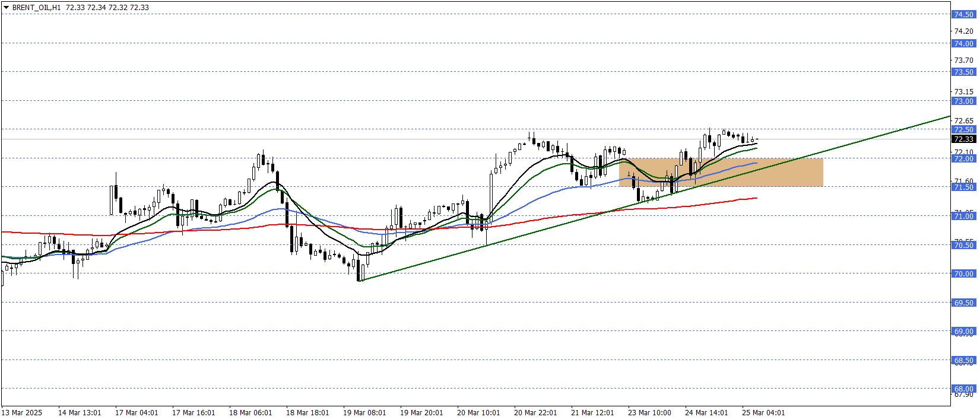Click the 13 Mar 2025 date label
Image resolution: width=980 pixels, height=420 pixels.
(22, 413)
